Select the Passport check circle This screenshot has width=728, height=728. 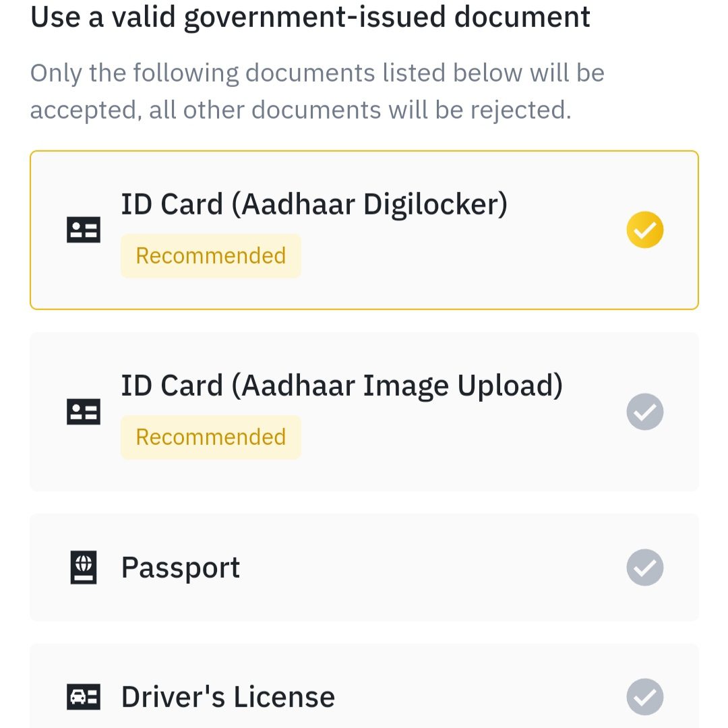click(645, 568)
